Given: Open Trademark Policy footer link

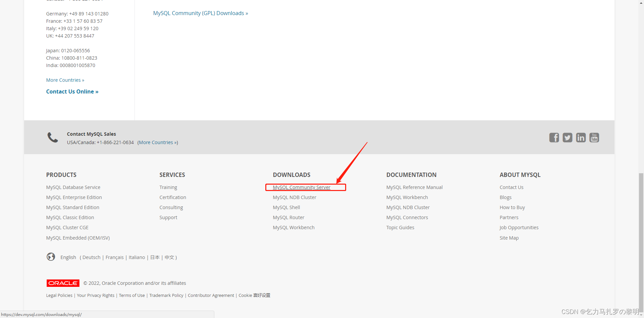Looking at the screenshot, I should click(x=166, y=295).
